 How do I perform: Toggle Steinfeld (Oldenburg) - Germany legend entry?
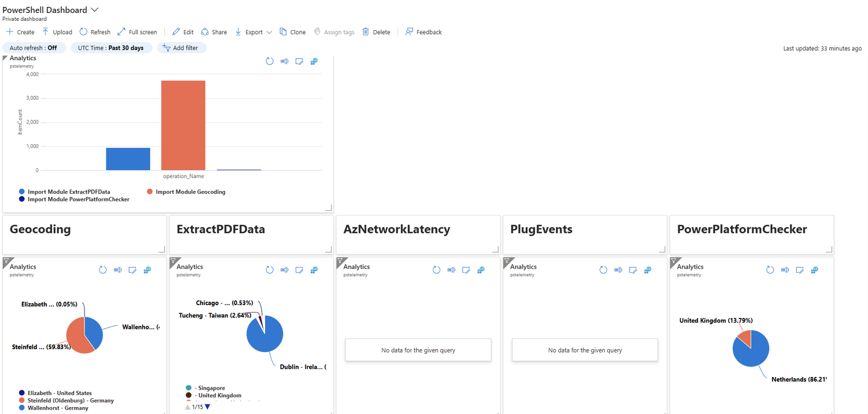click(x=67, y=401)
